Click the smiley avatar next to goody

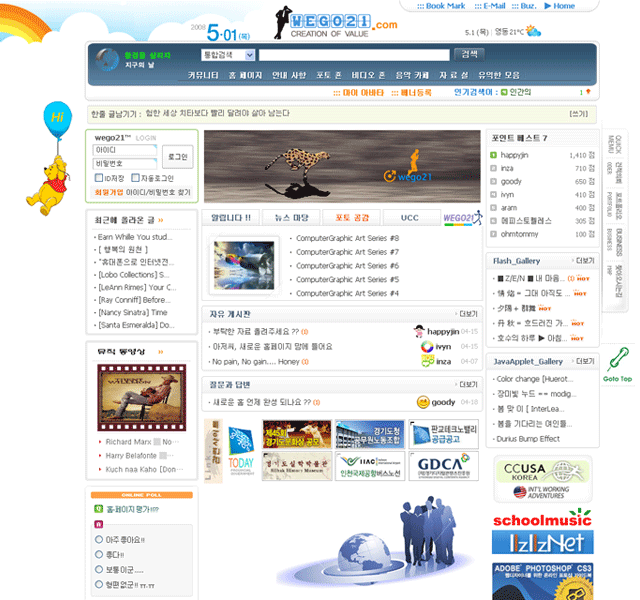(x=423, y=402)
